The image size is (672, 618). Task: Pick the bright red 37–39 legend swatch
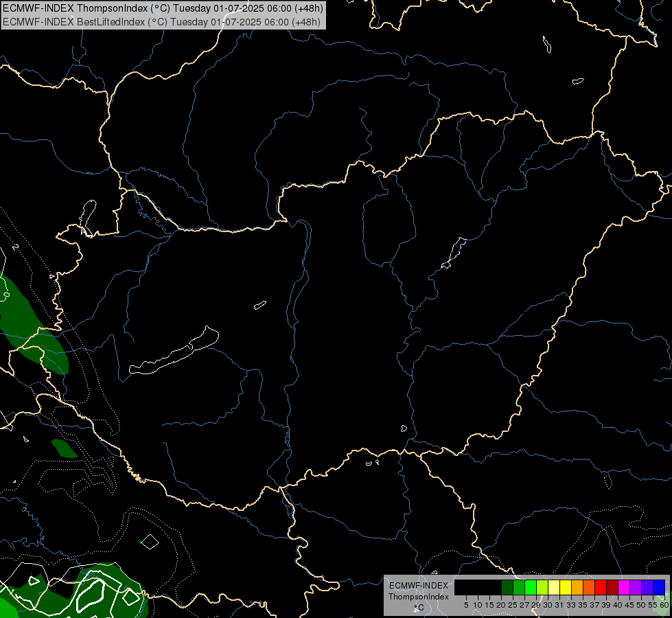tap(601, 587)
